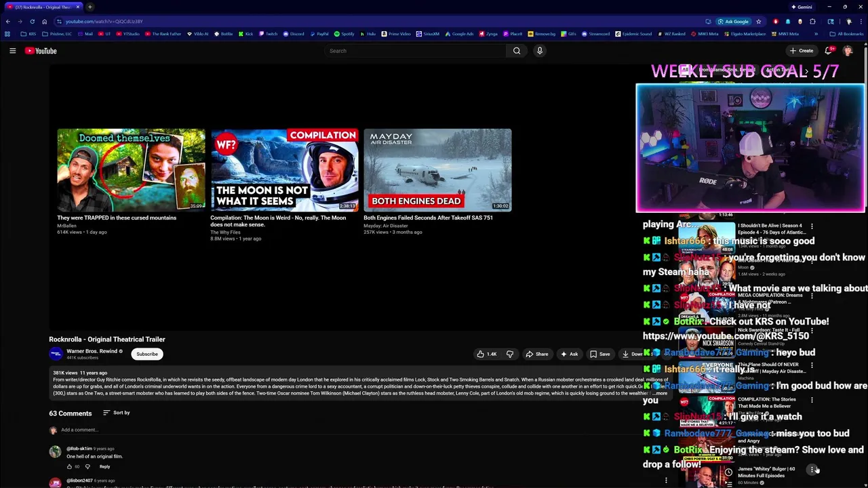The height and width of the screenshot is (488, 868).
Task: Click the Warner Bros. Rewind channel avatar
Action: coord(56,354)
